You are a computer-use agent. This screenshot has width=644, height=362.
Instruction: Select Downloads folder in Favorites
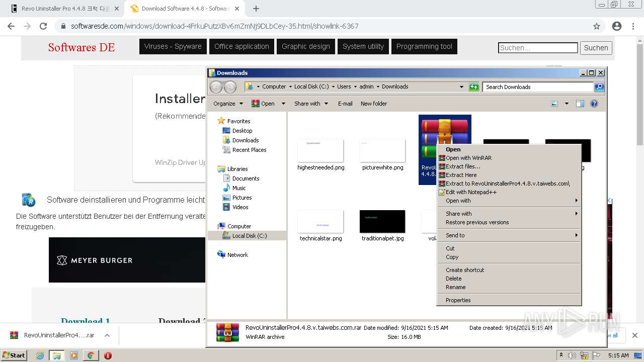click(x=245, y=140)
